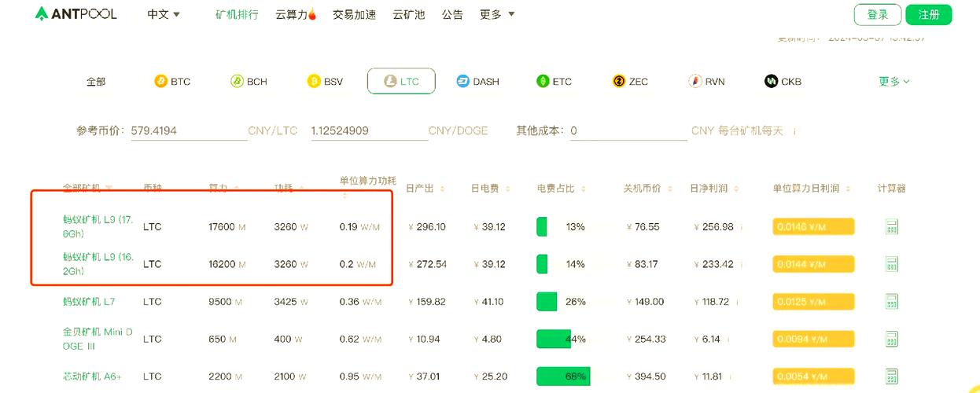
Task: Filter miners by ZEC coin
Action: [630, 82]
